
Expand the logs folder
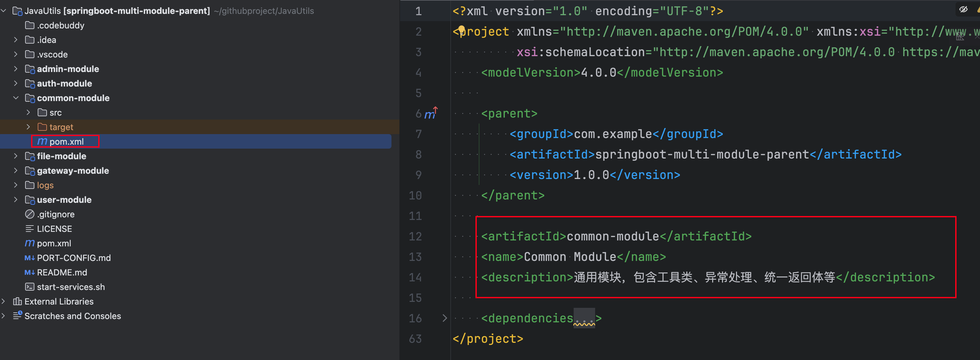click(x=16, y=185)
